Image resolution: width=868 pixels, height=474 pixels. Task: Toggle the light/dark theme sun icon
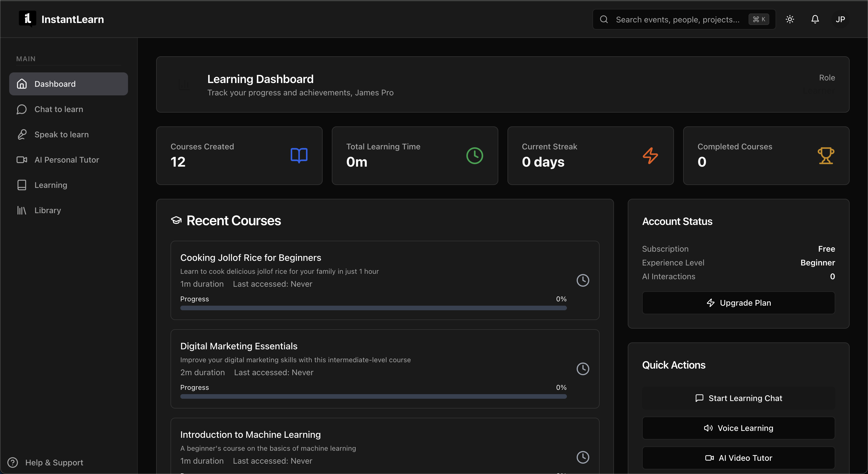[x=790, y=19]
